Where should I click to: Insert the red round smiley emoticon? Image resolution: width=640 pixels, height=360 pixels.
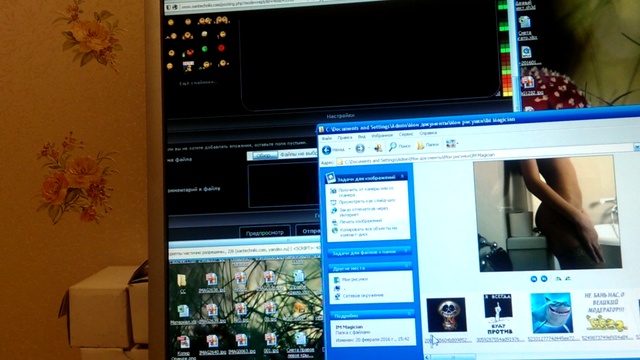[221, 48]
